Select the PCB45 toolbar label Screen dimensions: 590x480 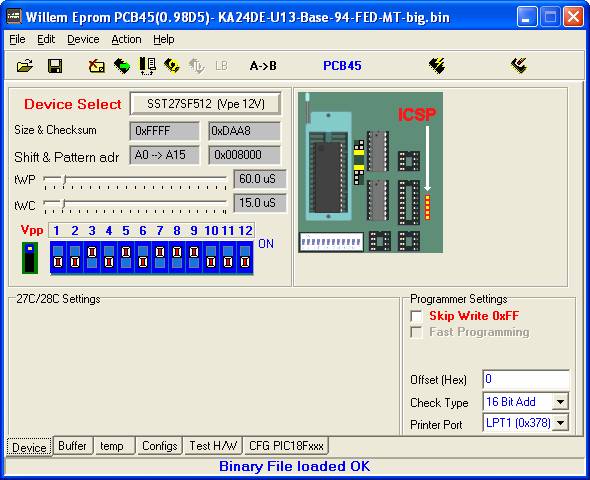pyautogui.click(x=342, y=66)
